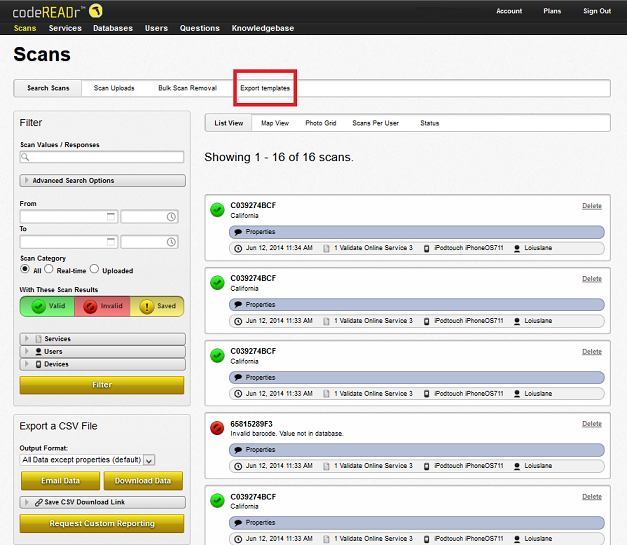This screenshot has width=627, height=545.
Task: Open the Users menu in the top navigation
Action: (156, 28)
